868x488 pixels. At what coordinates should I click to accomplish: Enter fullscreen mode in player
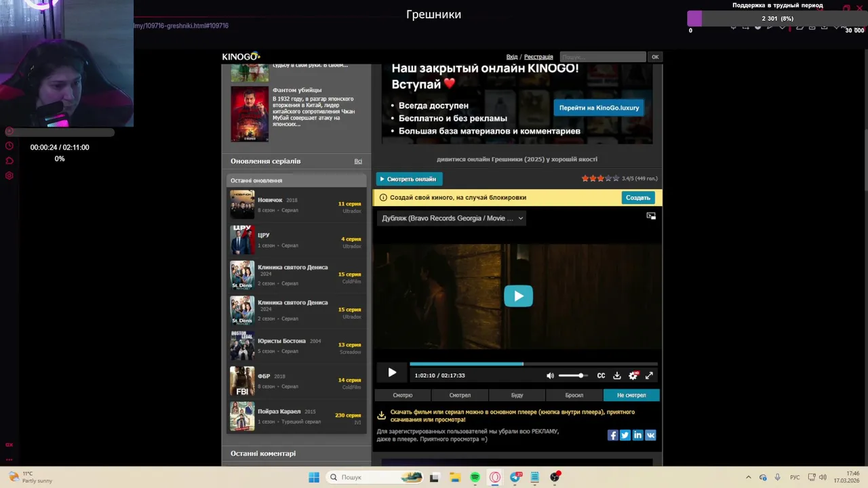pos(649,375)
